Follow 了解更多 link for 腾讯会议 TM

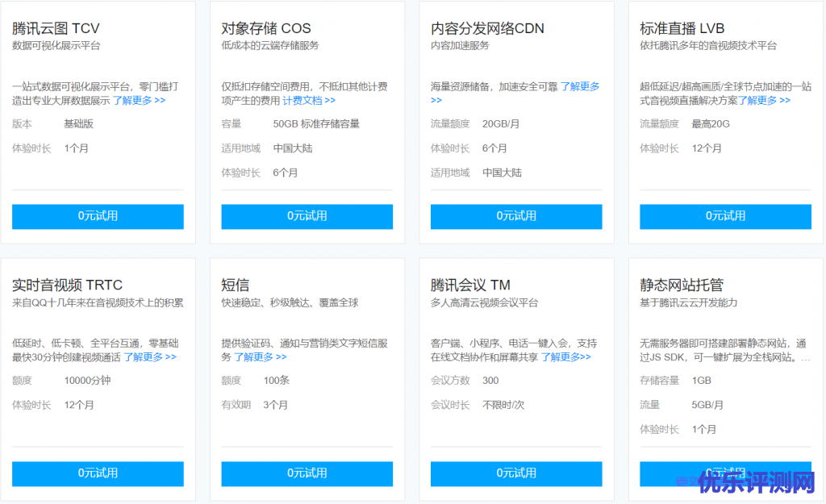[565, 357]
